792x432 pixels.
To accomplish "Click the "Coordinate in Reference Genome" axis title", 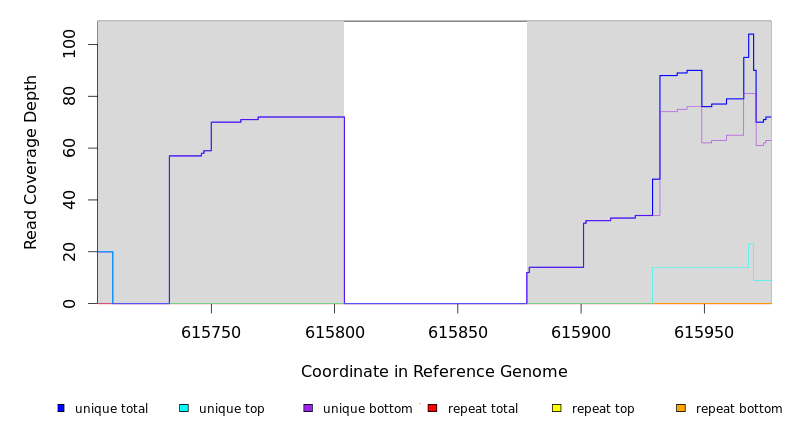I will pos(434,372).
